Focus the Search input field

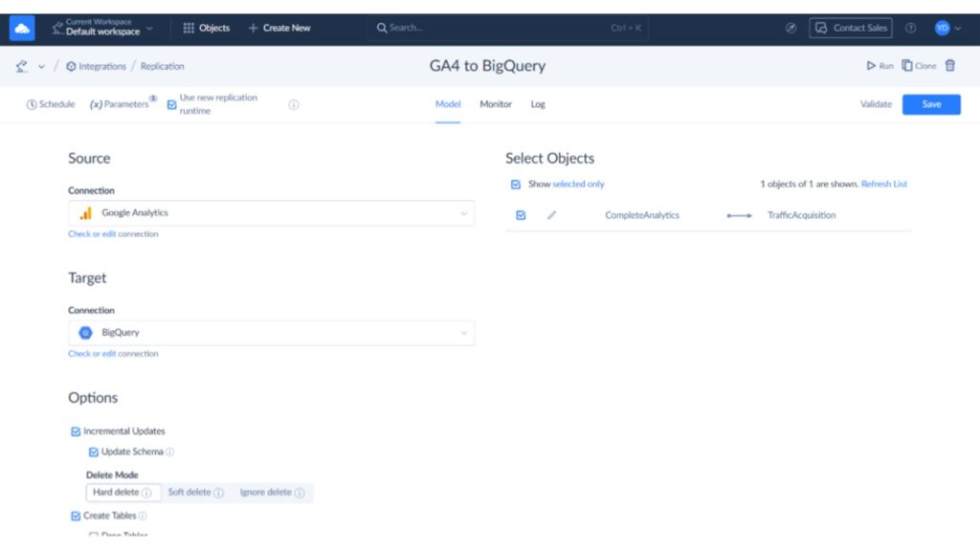click(508, 28)
